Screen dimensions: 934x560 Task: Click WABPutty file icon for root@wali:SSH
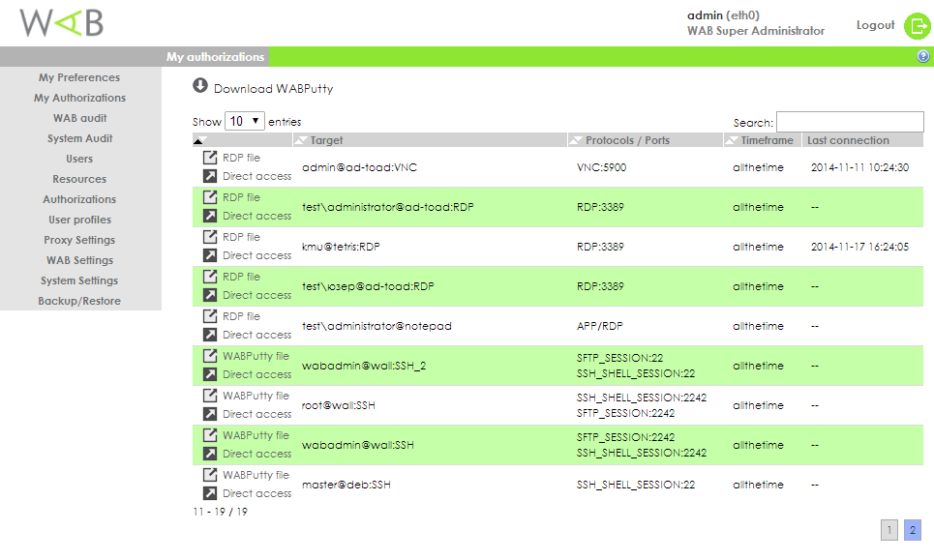209,396
